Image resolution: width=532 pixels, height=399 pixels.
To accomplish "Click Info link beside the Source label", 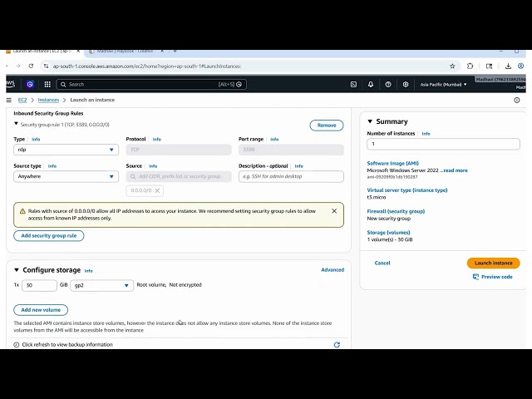I will pyautogui.click(x=153, y=166).
